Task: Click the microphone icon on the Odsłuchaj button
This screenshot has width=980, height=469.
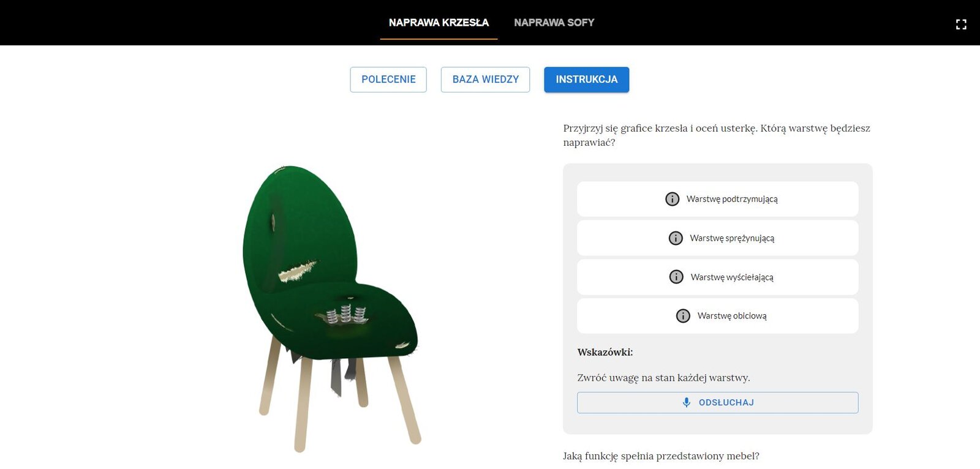Action: click(x=687, y=402)
